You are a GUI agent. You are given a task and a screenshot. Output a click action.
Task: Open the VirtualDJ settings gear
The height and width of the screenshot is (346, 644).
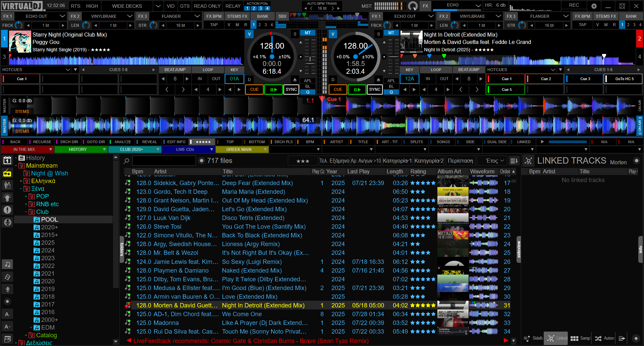point(594,6)
